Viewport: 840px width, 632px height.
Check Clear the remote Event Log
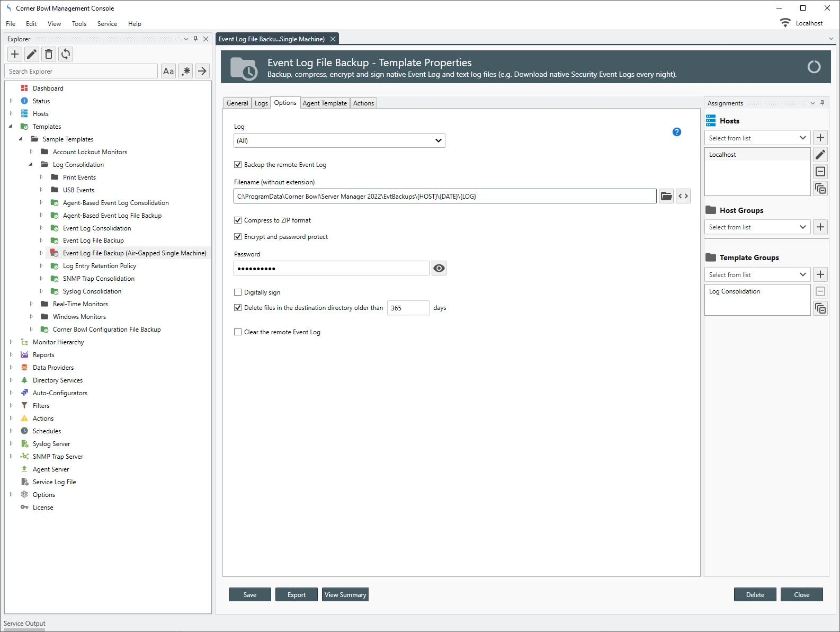[238, 332]
